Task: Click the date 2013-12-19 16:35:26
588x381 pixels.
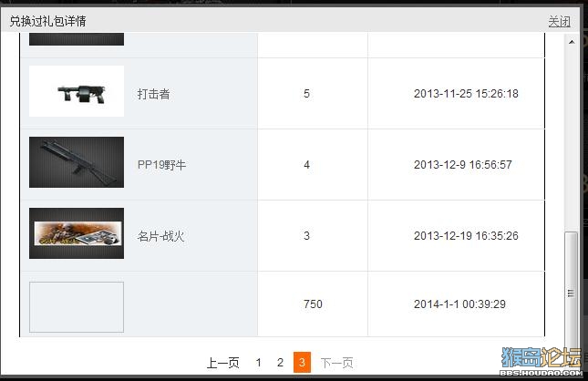Action: (x=466, y=236)
